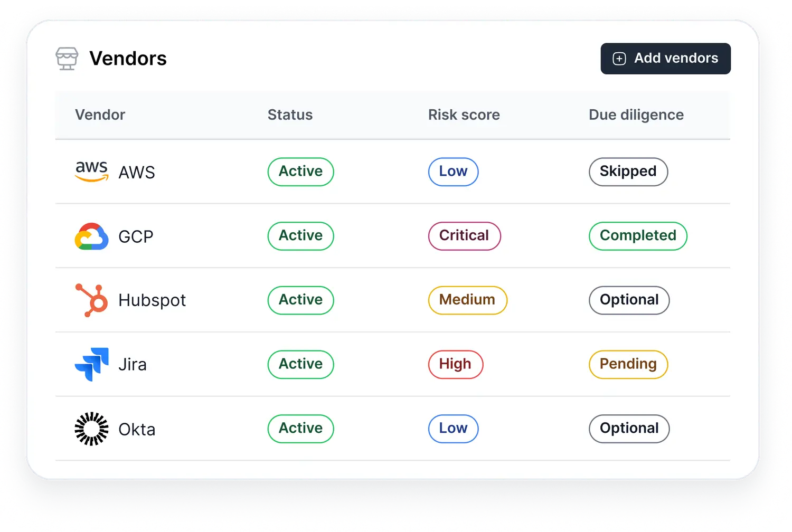
Task: Click the Jira logo icon
Action: (91, 364)
